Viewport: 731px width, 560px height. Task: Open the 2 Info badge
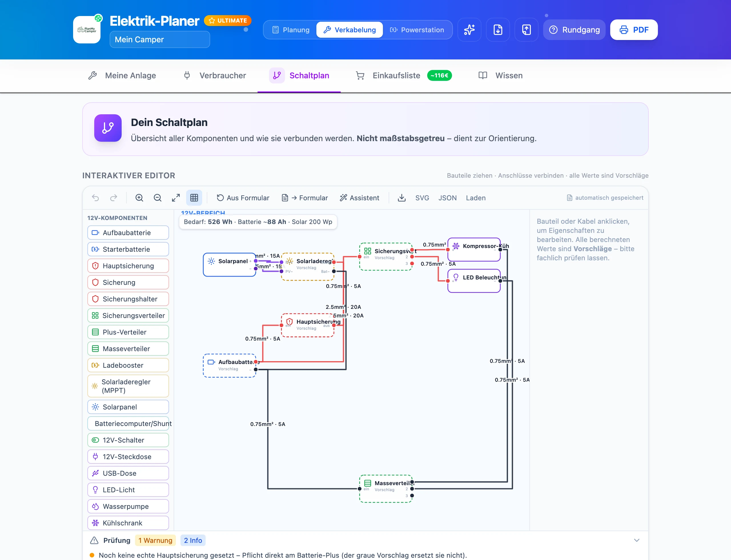click(x=193, y=540)
